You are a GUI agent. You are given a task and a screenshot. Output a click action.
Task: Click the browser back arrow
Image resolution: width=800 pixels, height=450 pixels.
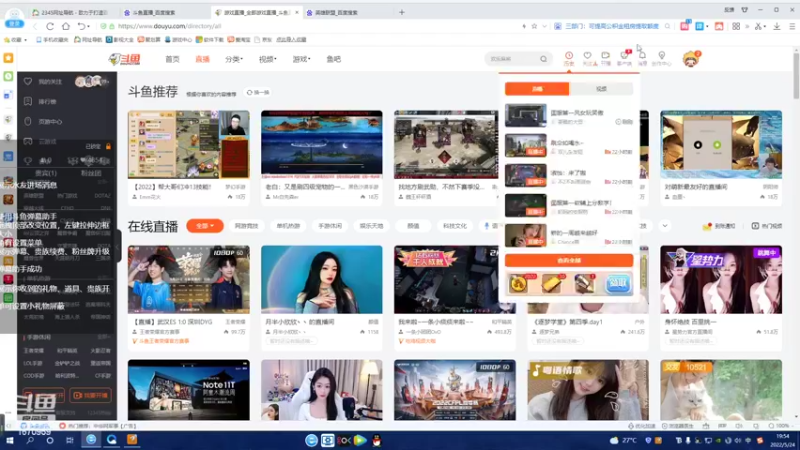(x=35, y=26)
